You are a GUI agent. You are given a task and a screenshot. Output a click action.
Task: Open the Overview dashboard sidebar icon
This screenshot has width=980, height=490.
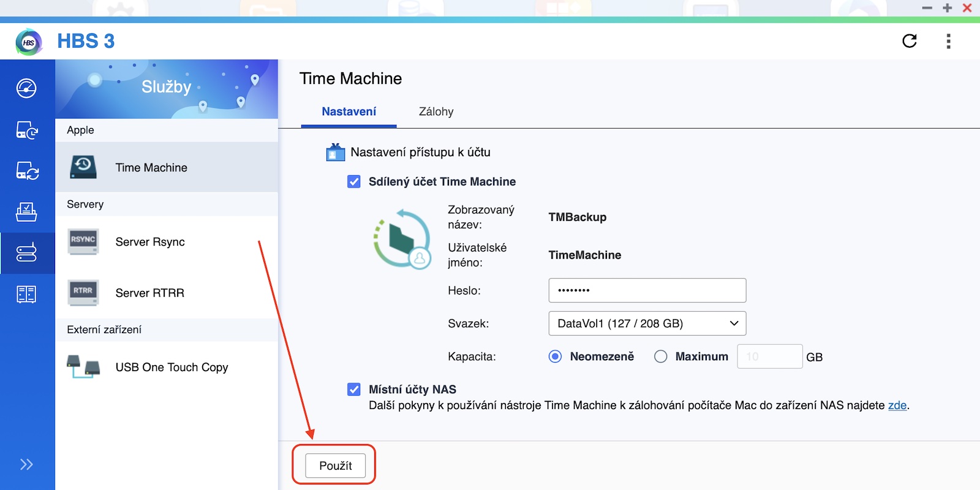[26, 88]
